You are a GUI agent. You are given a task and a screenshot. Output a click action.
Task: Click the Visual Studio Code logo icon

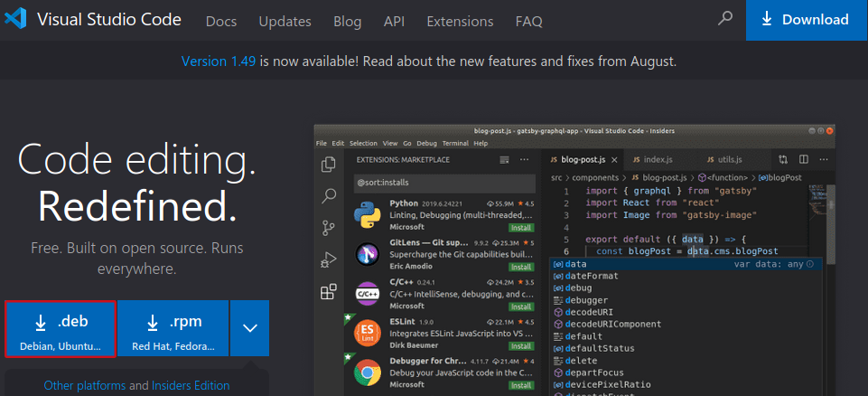pos(15,19)
